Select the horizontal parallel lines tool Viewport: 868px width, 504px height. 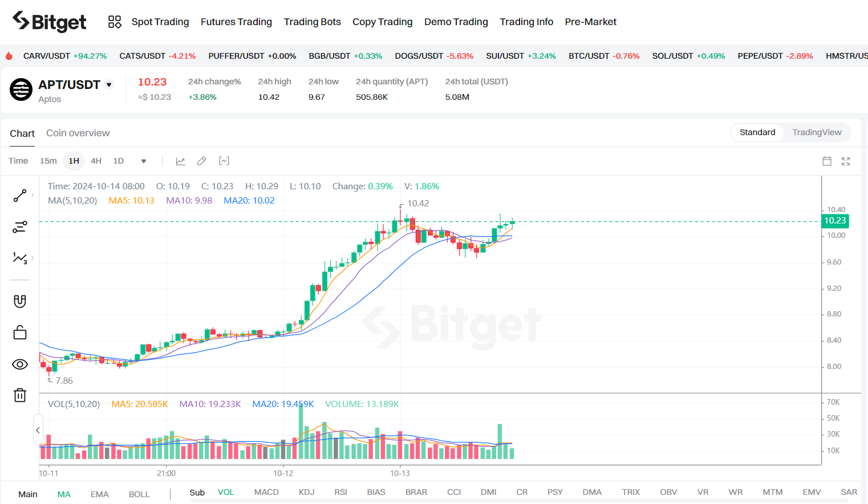20,227
